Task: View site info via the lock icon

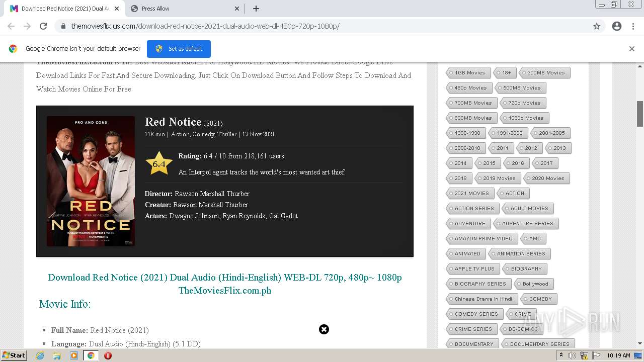Action: pyautogui.click(x=63, y=26)
